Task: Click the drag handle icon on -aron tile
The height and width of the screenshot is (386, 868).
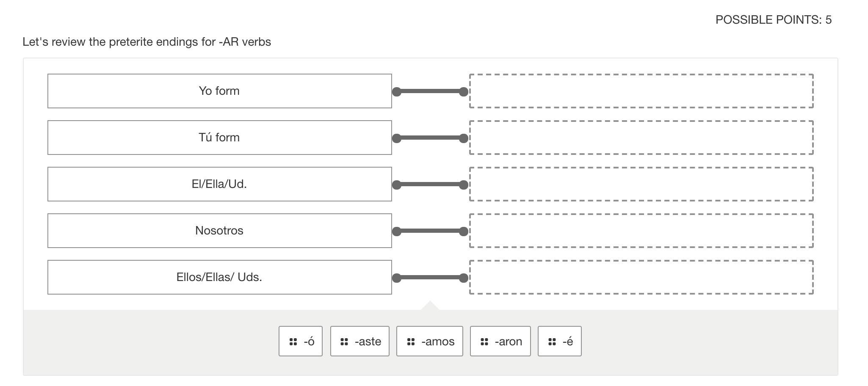Action: click(x=484, y=342)
